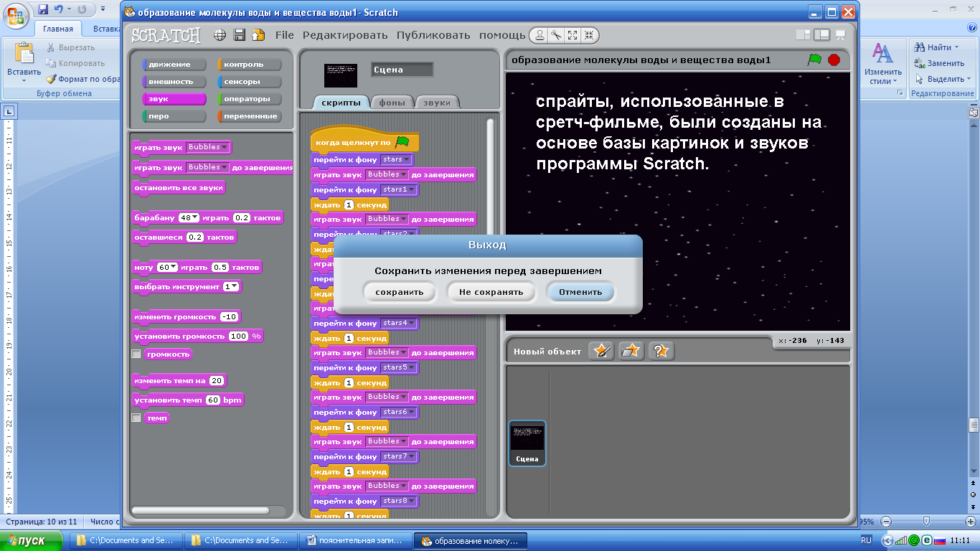Click the green ESET tray icon
This screenshot has width=980, height=551.
(x=926, y=540)
